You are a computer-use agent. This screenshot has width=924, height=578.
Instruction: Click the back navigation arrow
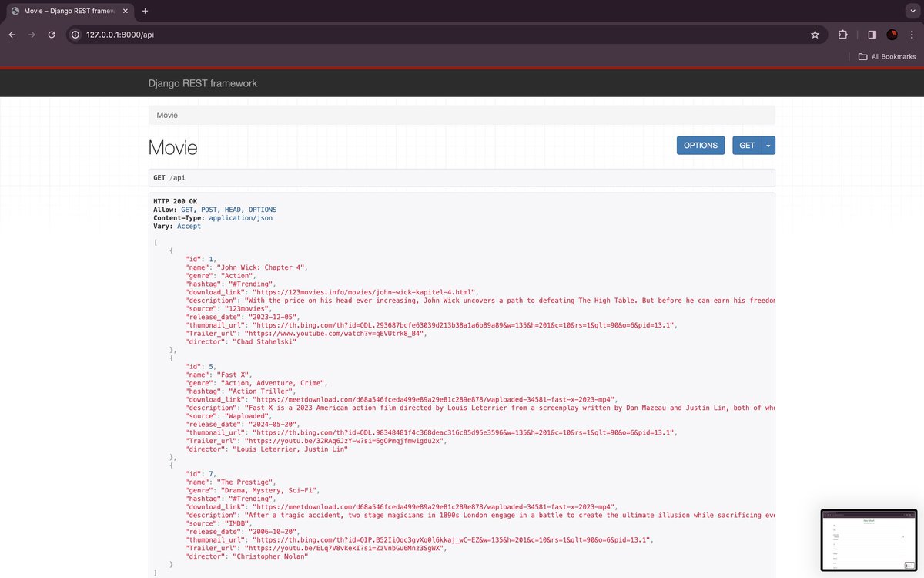tap(12, 35)
